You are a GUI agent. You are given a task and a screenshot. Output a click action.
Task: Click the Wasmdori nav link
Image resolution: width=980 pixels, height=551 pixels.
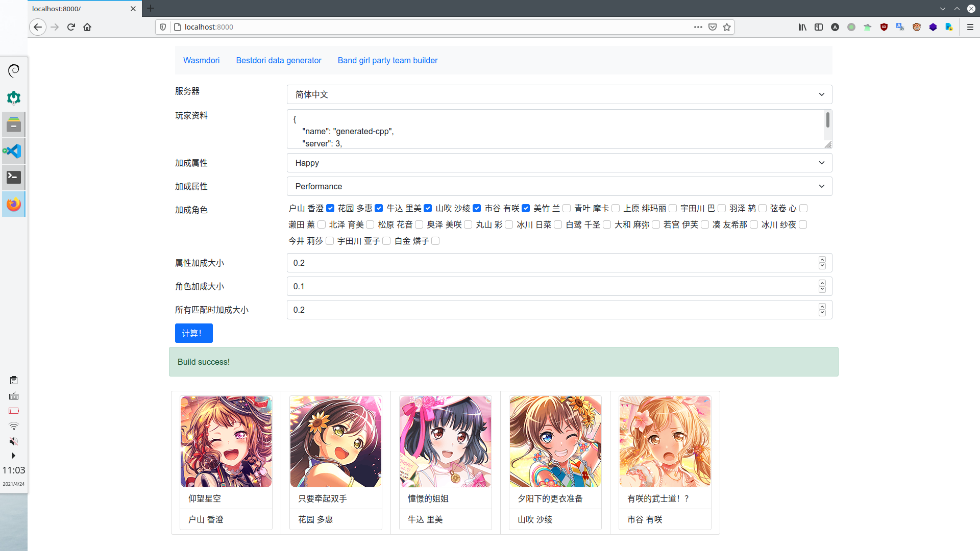tap(201, 60)
